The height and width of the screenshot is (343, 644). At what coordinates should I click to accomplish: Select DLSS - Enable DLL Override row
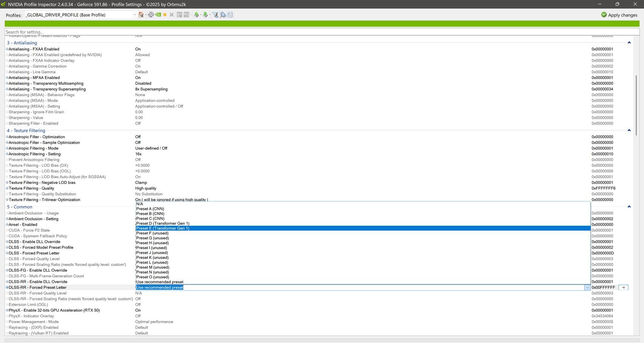point(34,242)
